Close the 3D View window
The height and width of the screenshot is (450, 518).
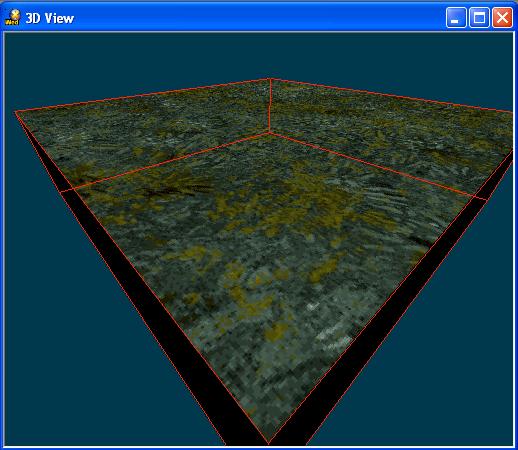coord(502,17)
